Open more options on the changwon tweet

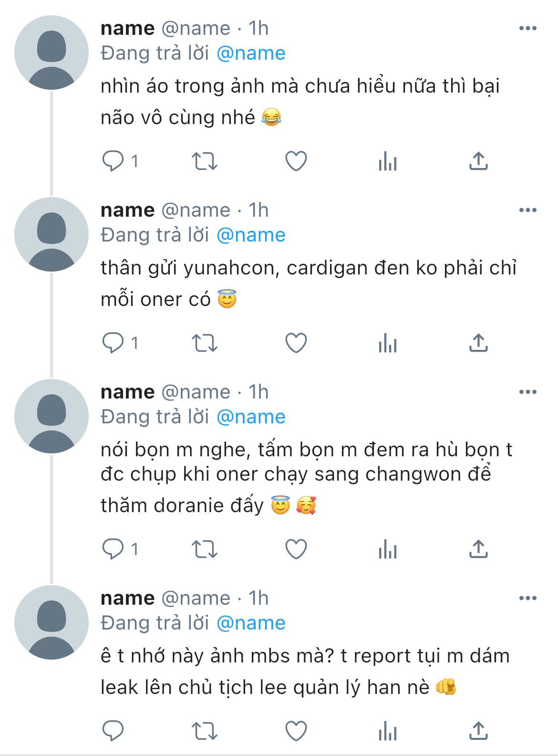point(527,392)
